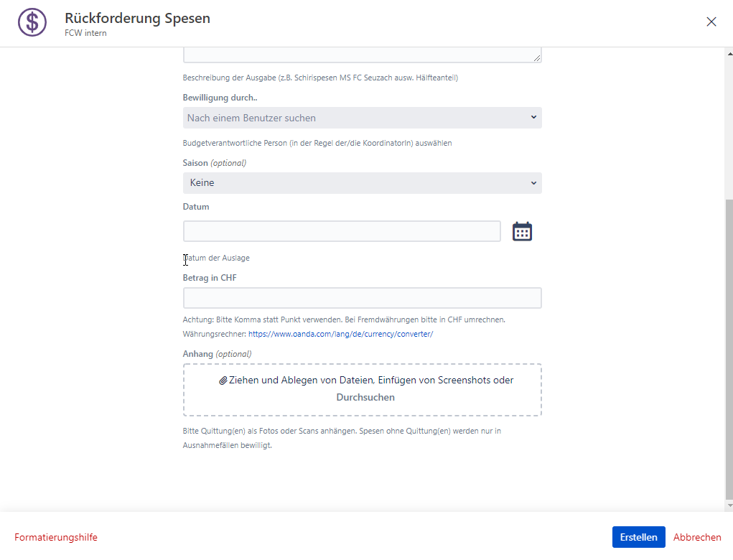The height and width of the screenshot is (560, 733).
Task: Click the paperclip attachment icon
Action: pos(223,381)
